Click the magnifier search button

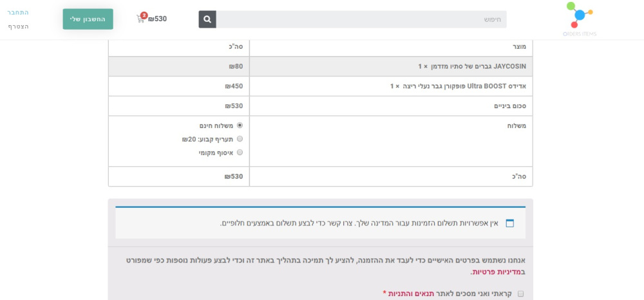pos(207,19)
